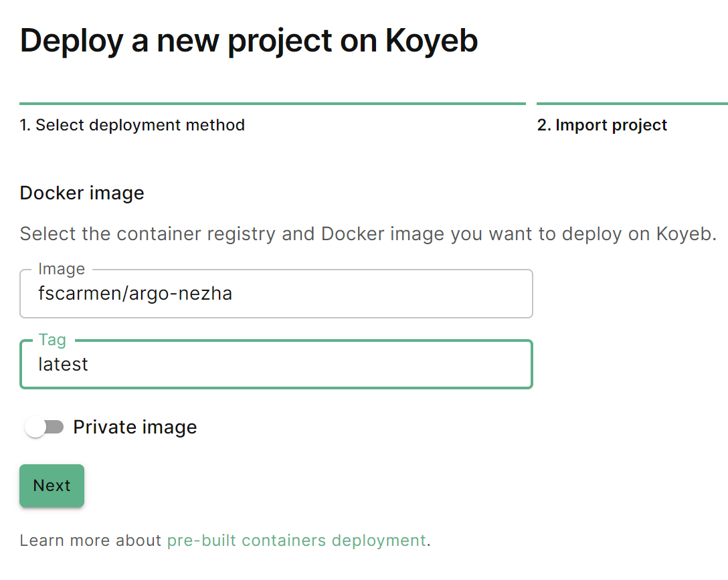Click the 'Docker image' section heading
The width and height of the screenshot is (728, 580).
pos(82,193)
